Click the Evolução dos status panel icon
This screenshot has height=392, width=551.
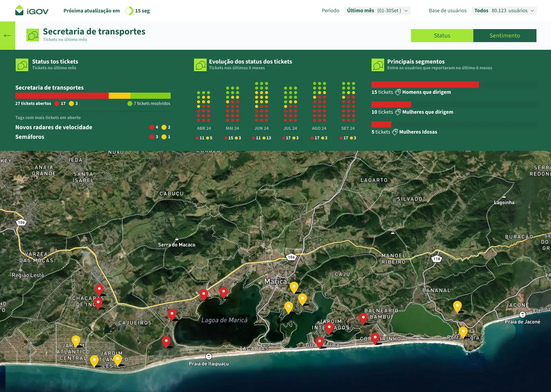(200, 65)
